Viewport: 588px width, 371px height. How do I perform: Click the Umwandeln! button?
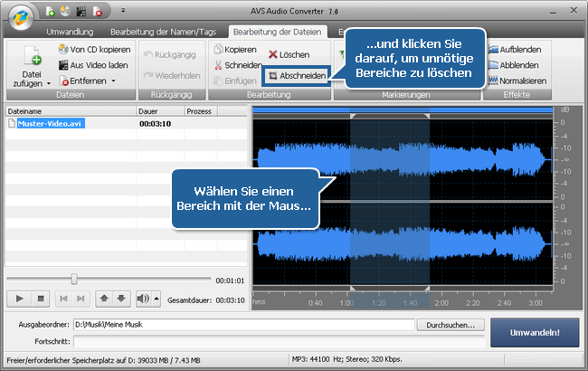pyautogui.click(x=535, y=332)
